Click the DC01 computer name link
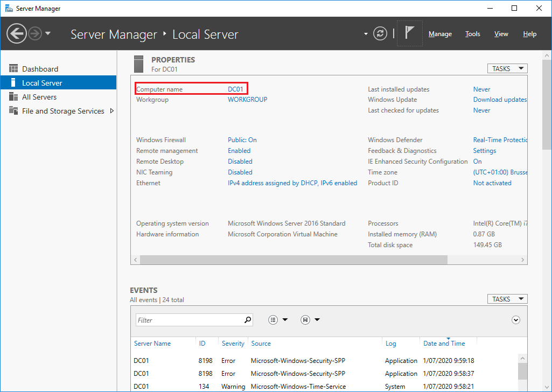 (x=235, y=89)
